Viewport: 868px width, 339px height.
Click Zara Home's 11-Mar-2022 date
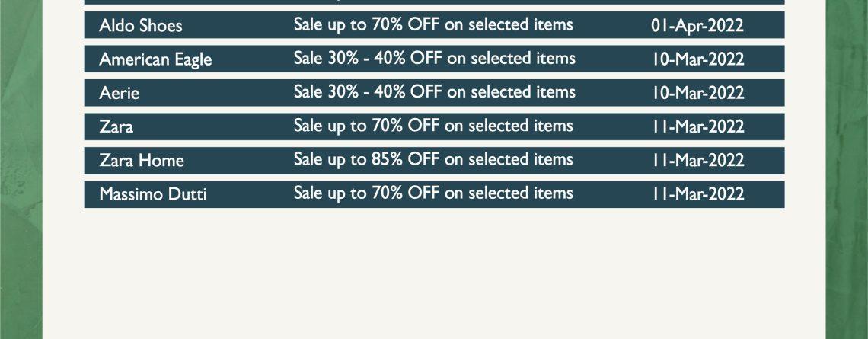pos(697,161)
